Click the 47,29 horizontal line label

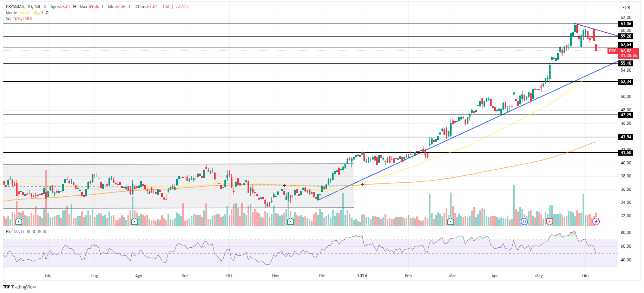point(626,115)
